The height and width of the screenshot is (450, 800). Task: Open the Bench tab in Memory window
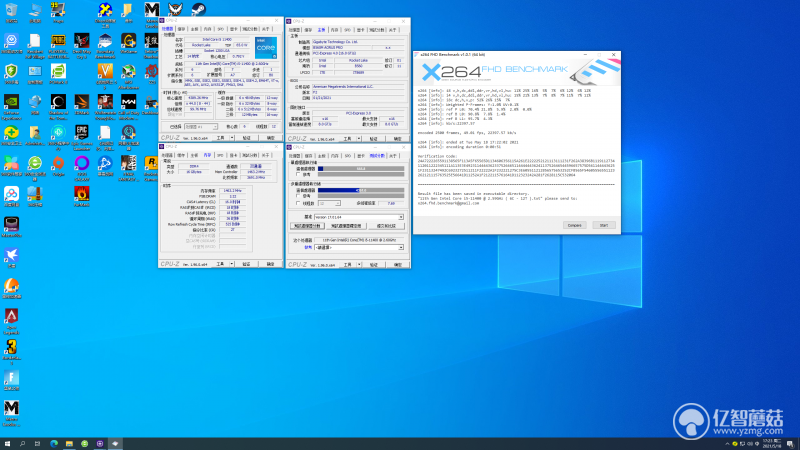tap(249, 155)
